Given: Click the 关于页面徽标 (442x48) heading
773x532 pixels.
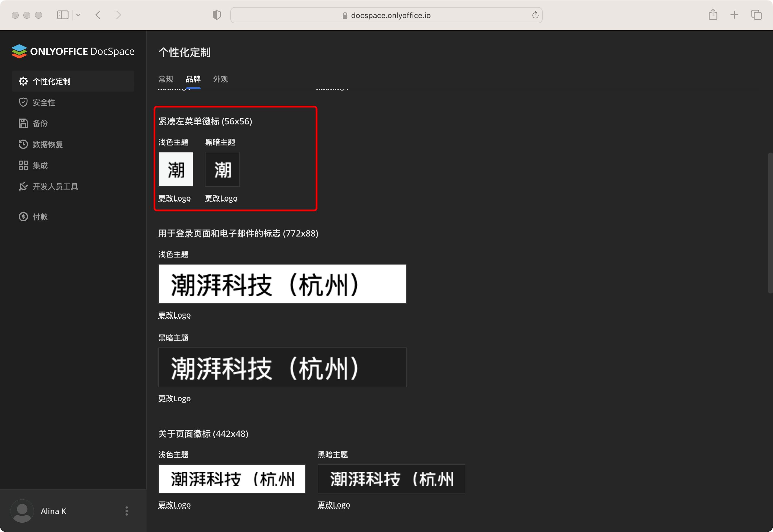Looking at the screenshot, I should click(x=203, y=434).
